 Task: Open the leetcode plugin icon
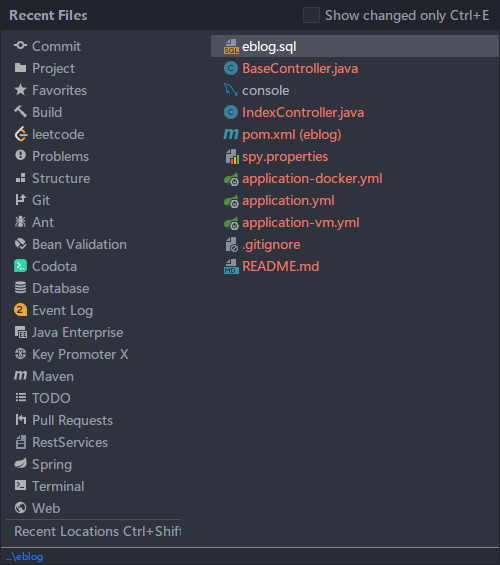tap(21, 134)
